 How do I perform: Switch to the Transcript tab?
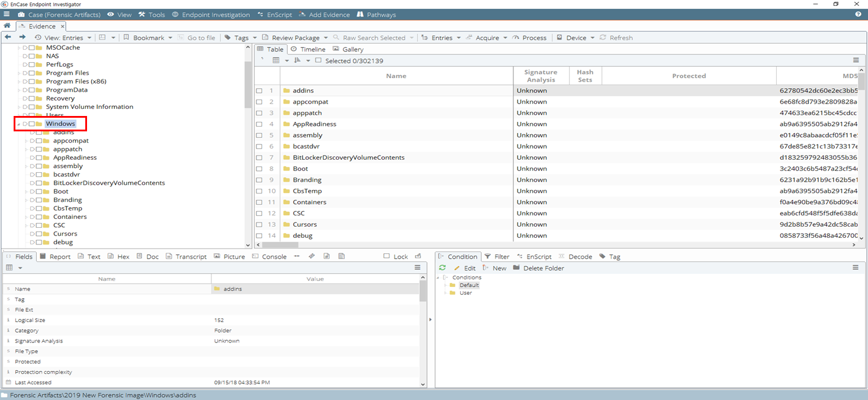(x=186, y=256)
